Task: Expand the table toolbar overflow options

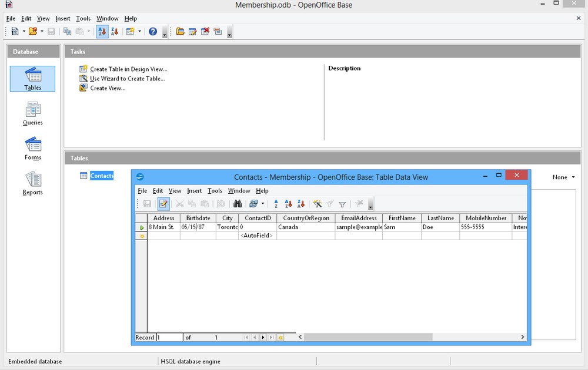Action: click(x=229, y=32)
